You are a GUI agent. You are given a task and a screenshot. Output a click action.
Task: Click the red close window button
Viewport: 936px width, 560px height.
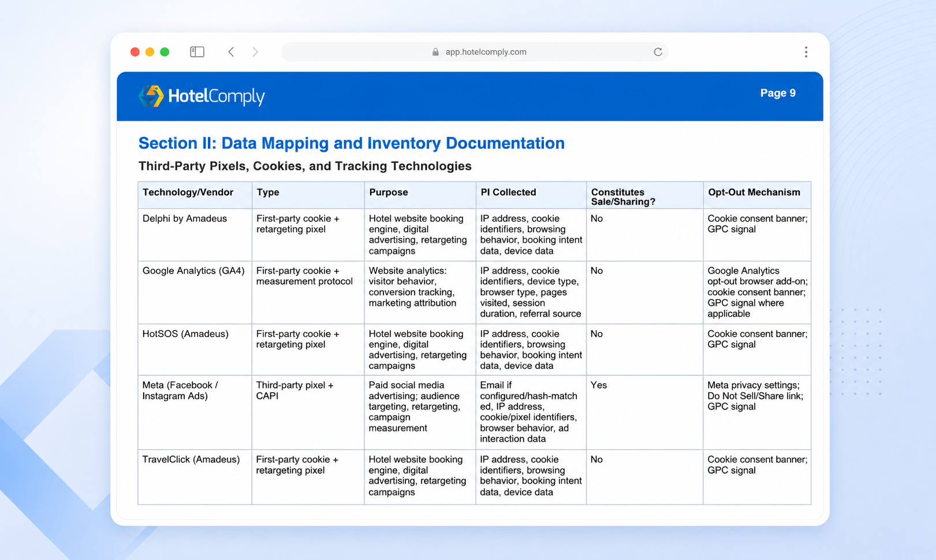tap(135, 52)
